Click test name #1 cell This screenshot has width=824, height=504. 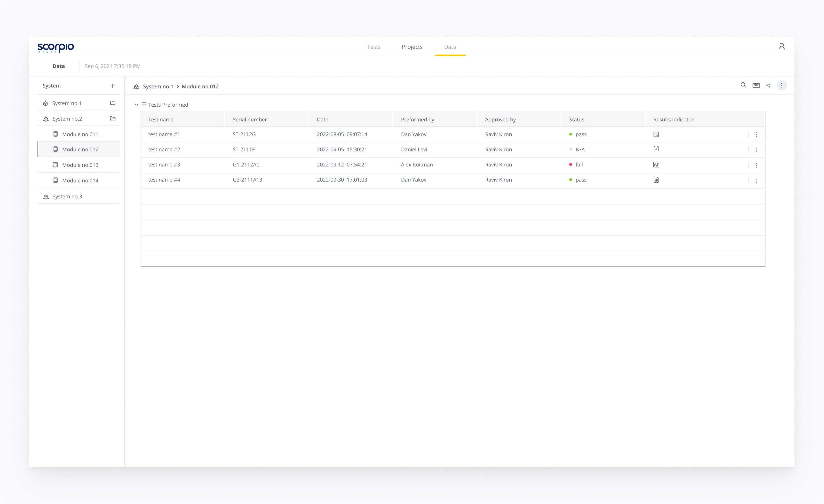tap(164, 134)
